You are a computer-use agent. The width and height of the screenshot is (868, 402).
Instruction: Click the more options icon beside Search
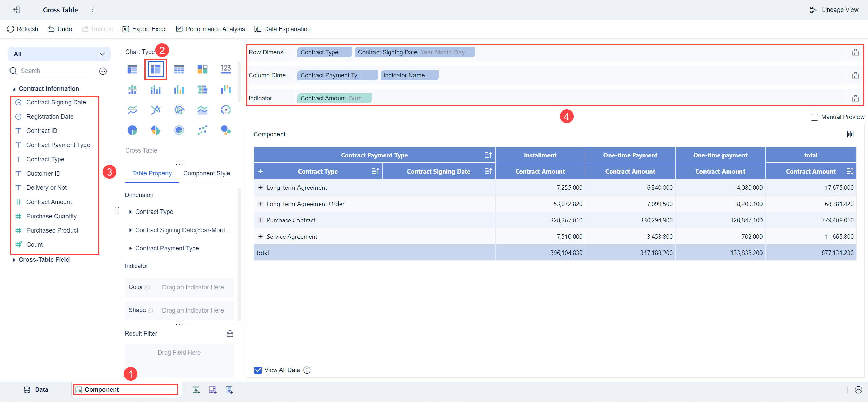[x=103, y=71]
